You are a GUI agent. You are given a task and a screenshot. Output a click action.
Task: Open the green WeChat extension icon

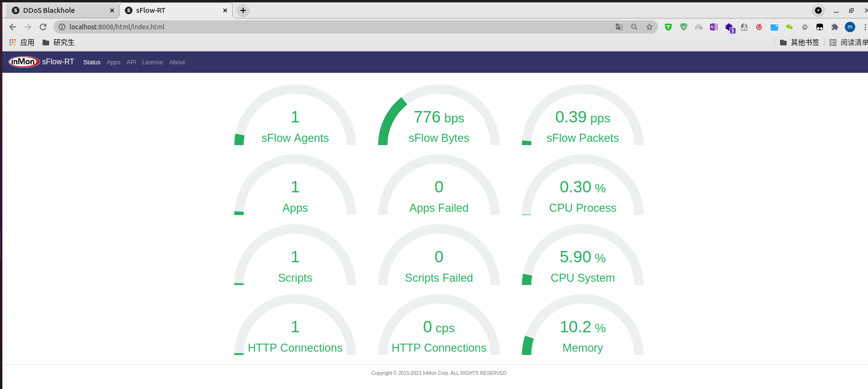pos(789,27)
